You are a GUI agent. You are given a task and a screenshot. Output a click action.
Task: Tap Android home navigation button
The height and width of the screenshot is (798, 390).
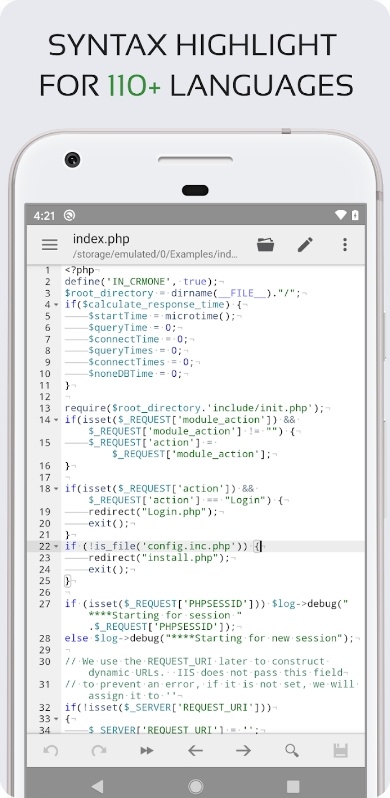click(x=195, y=786)
